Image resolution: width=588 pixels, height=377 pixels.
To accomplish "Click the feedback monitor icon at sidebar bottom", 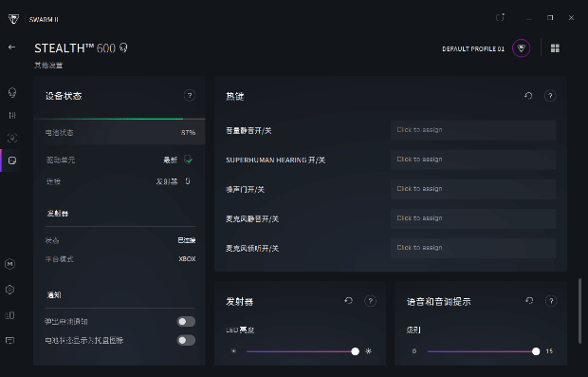I will tap(10, 341).
